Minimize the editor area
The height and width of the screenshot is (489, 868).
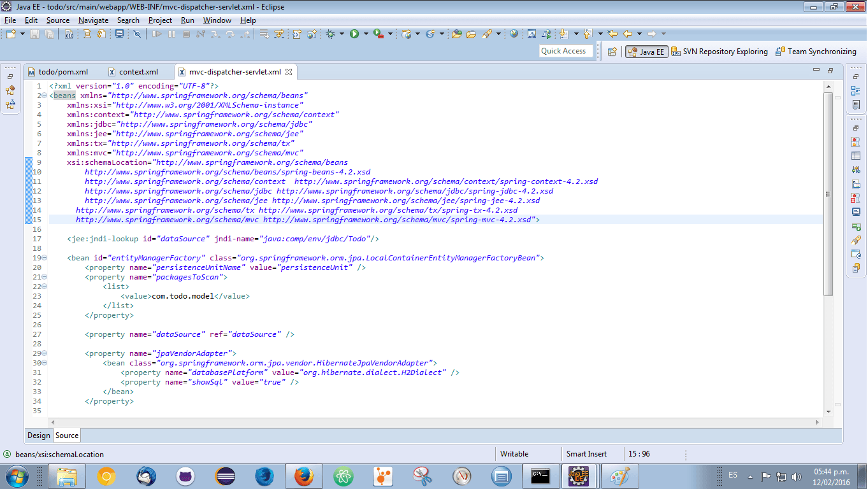[816, 71]
